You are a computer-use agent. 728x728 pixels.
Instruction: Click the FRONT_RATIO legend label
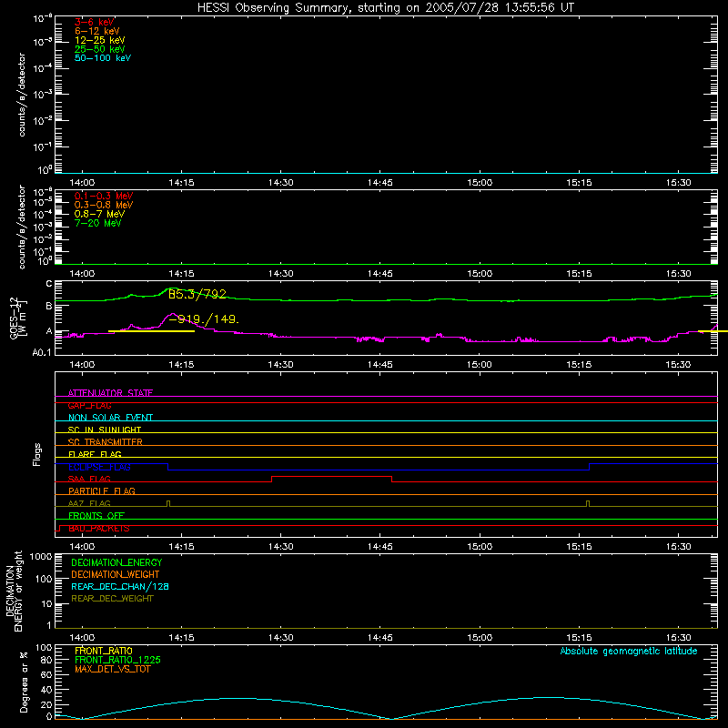104,651
